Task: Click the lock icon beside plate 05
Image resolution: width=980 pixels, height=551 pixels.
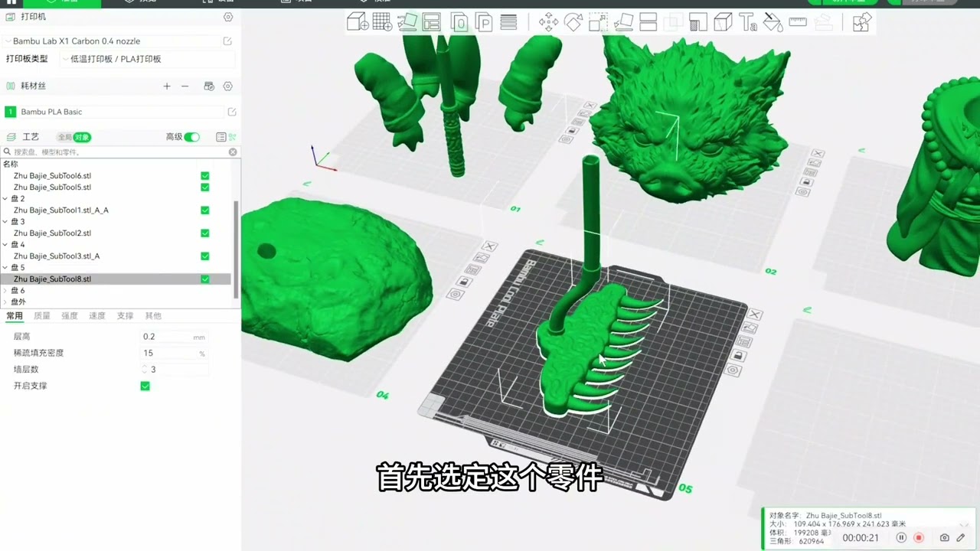Action: [738, 356]
